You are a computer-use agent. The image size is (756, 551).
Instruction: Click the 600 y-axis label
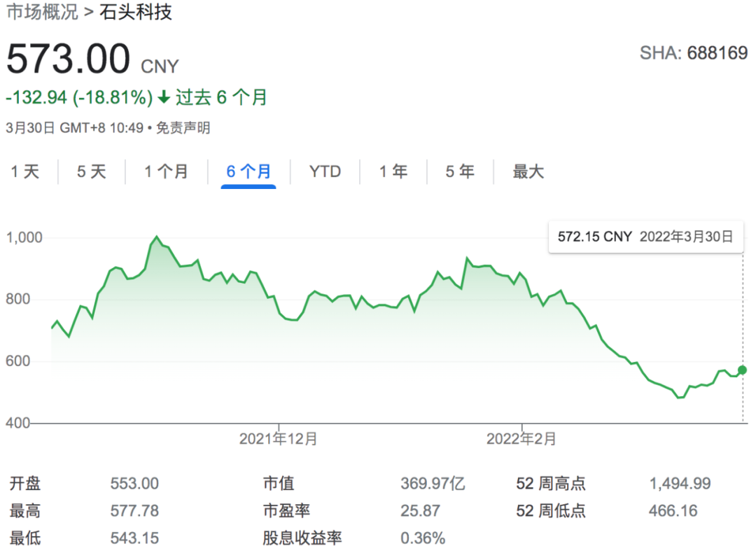[17, 361]
